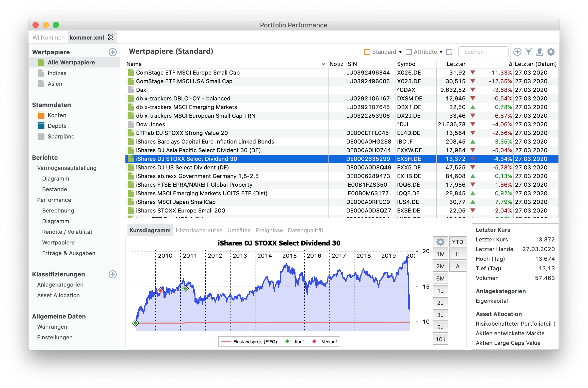Set the chart range to 3J
Screen dimensions: 588x388
pyautogui.click(x=440, y=315)
